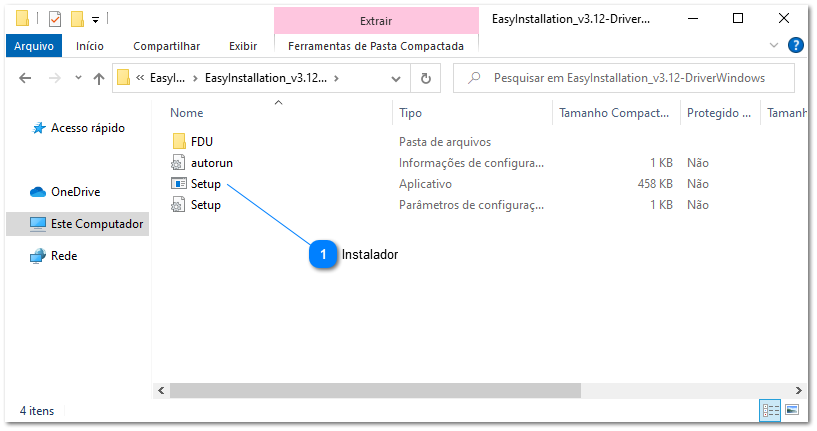Open the Exibir ribbon tab
817x431 pixels.
(243, 46)
